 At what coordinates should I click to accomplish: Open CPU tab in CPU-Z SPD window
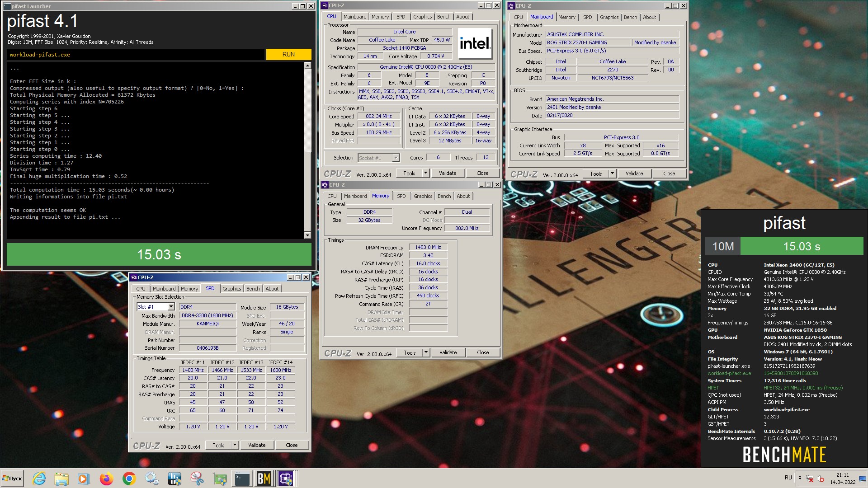[x=141, y=289]
